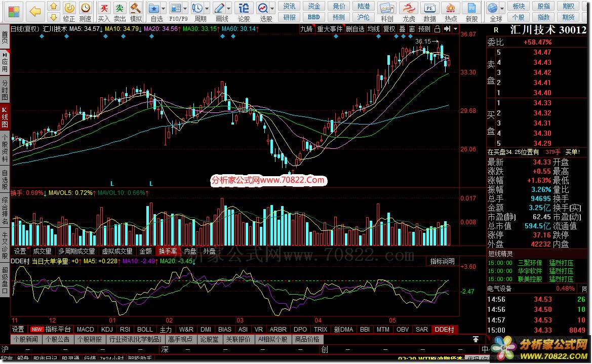The image size is (592, 364).
Task: Click the jump-to-end arrow icon
Action: [x=447, y=29]
